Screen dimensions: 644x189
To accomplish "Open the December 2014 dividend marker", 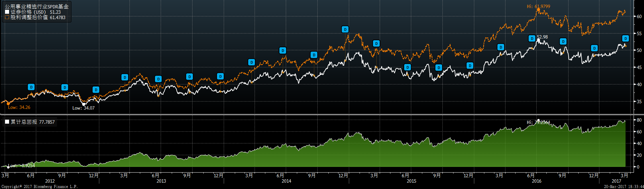I will pyautogui.click(x=345, y=29).
